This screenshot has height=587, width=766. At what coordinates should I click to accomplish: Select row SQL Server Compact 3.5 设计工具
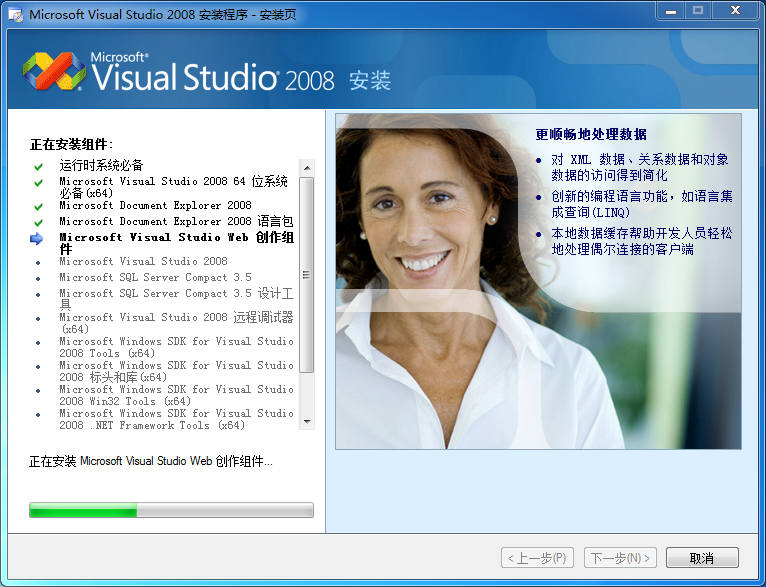pos(176,299)
